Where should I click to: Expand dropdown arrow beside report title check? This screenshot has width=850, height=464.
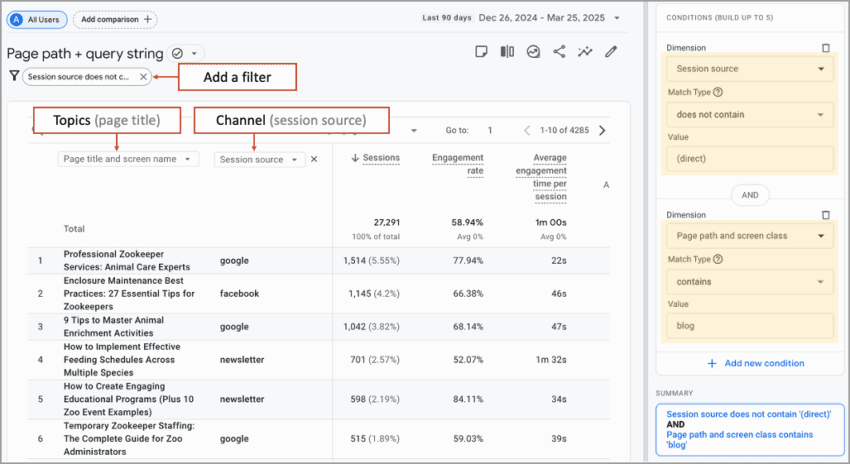pos(194,53)
